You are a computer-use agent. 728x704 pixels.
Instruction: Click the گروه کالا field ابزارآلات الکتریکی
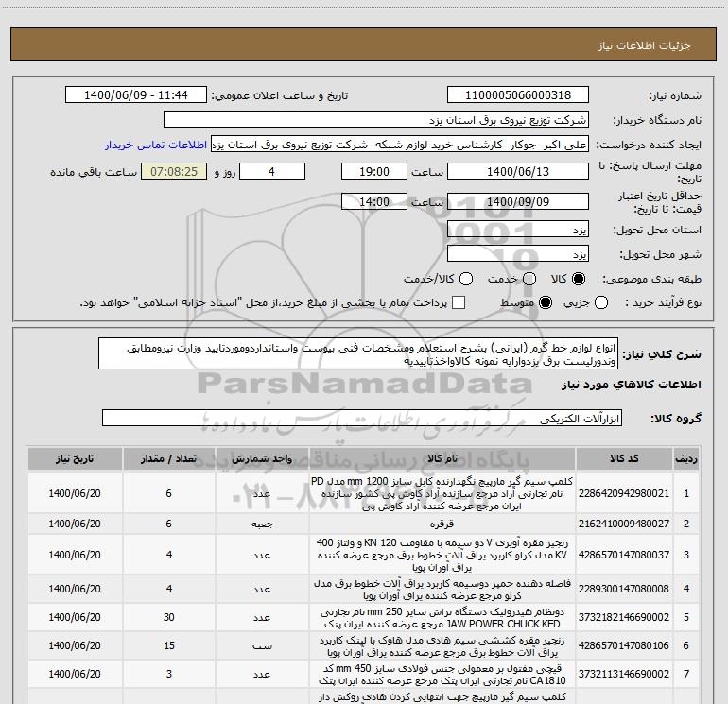click(362, 418)
